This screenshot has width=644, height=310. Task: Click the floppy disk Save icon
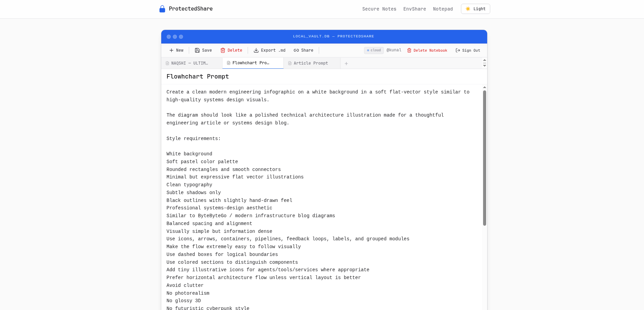(197, 50)
